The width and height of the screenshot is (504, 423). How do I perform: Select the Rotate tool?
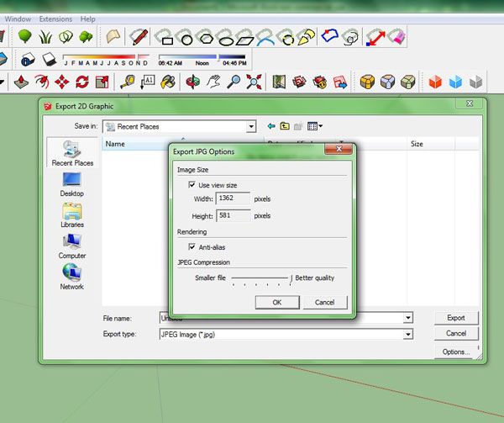coord(82,82)
